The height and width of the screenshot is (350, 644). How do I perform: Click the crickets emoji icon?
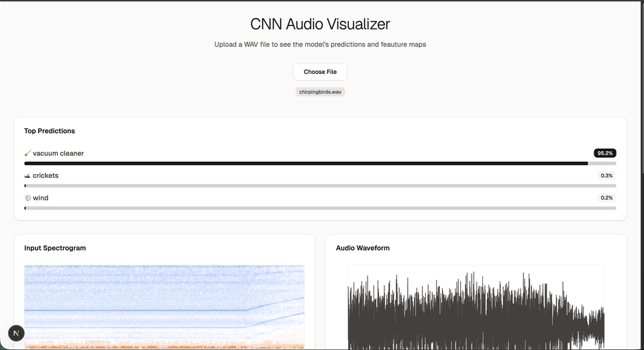pyautogui.click(x=28, y=176)
